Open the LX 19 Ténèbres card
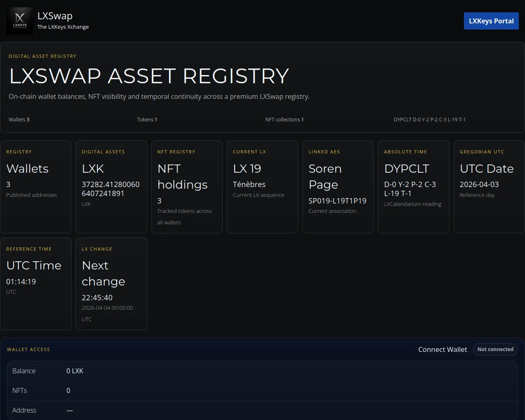 tap(262, 187)
